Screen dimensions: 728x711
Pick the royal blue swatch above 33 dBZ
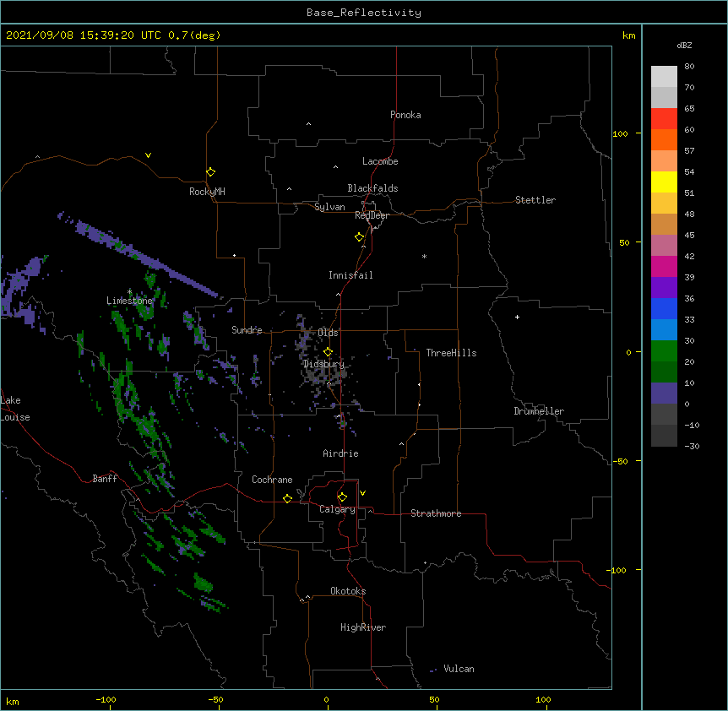pyautogui.click(x=664, y=308)
